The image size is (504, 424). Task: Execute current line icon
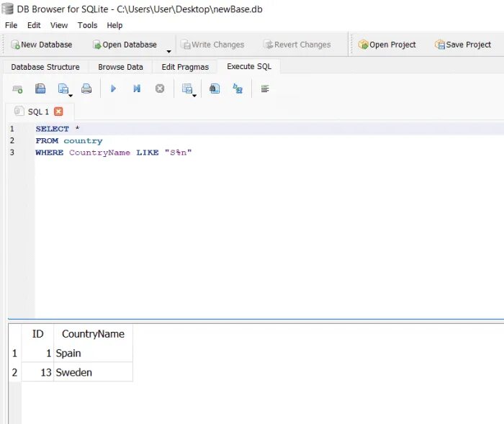coord(137,89)
